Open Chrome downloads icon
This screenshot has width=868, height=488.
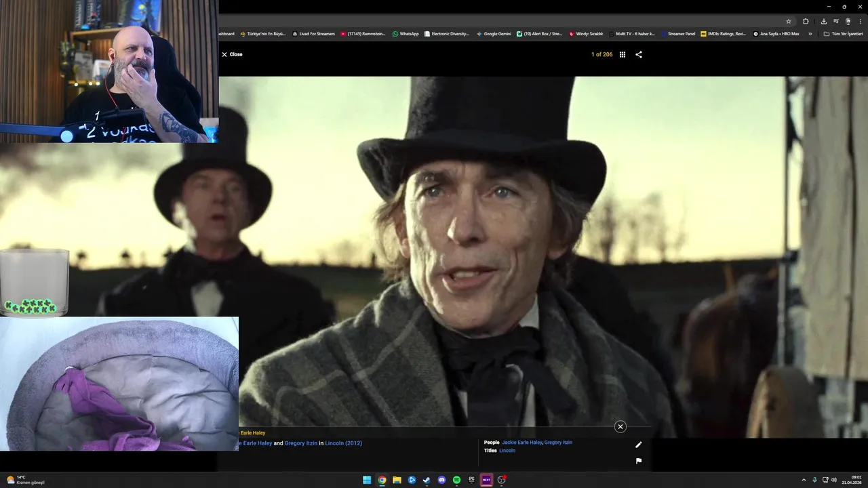point(823,21)
